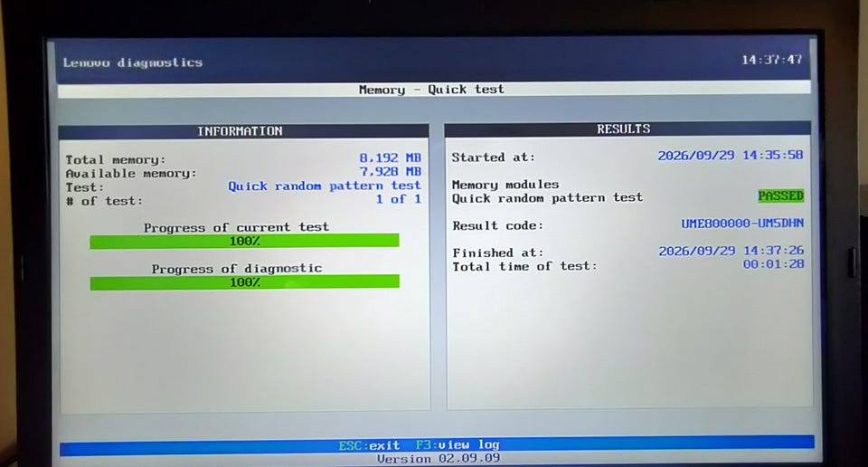Click the Total memory value 8,192 MB
Screen dimensions: 868x467
click(391, 157)
